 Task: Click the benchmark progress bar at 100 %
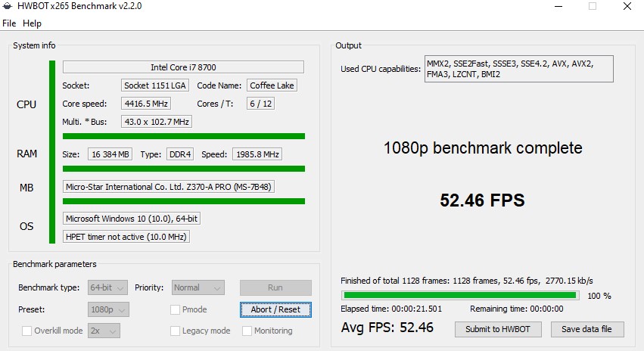point(460,295)
